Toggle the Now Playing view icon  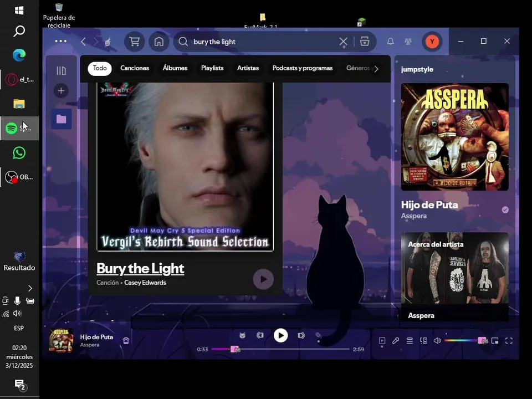coord(382,341)
